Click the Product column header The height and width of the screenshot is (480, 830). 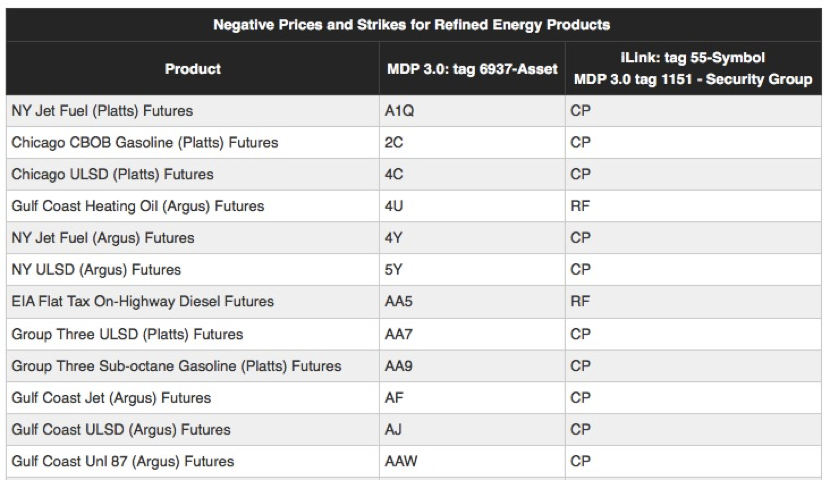(x=192, y=69)
